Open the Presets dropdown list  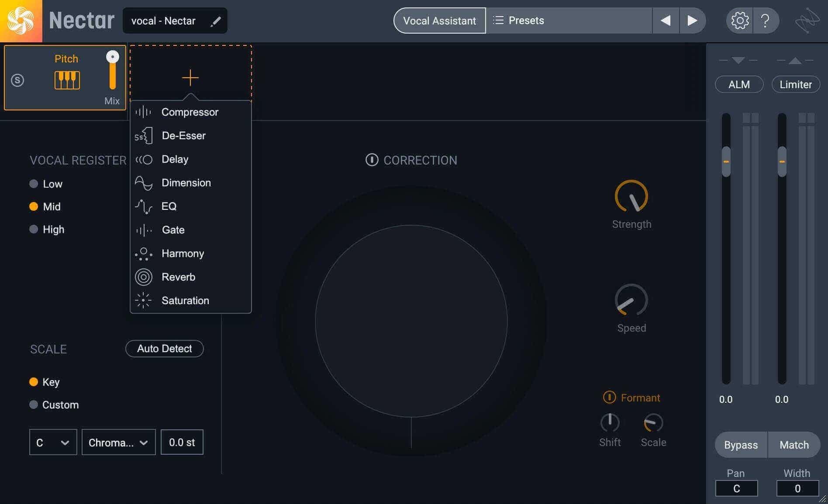[569, 21]
